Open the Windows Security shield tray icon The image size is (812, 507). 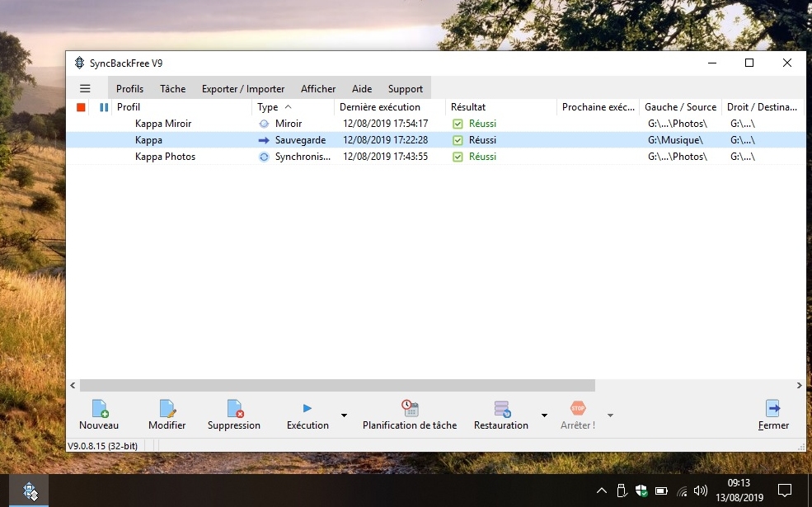pos(641,491)
